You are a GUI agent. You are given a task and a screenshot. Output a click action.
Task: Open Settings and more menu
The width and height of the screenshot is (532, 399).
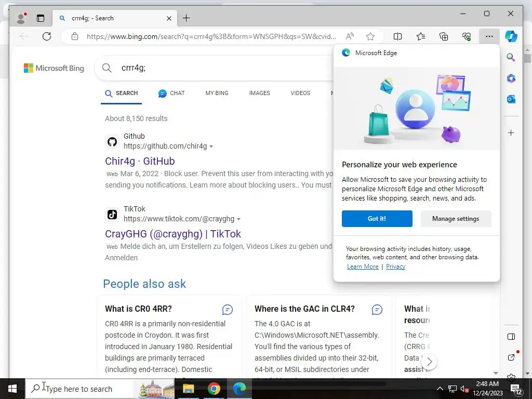coord(489,36)
